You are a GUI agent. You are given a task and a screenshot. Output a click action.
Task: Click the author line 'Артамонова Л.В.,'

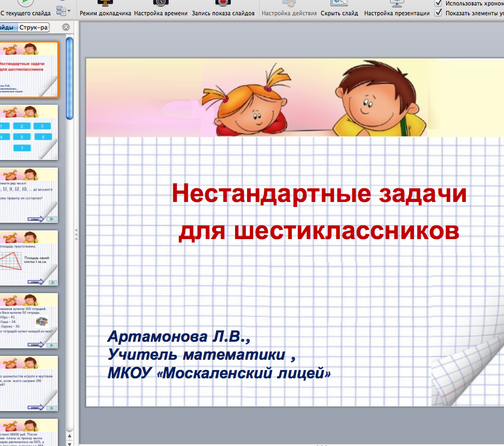pyautogui.click(x=179, y=337)
